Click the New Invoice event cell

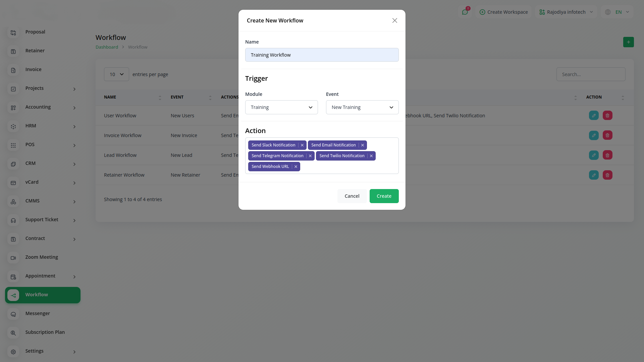[x=184, y=135]
